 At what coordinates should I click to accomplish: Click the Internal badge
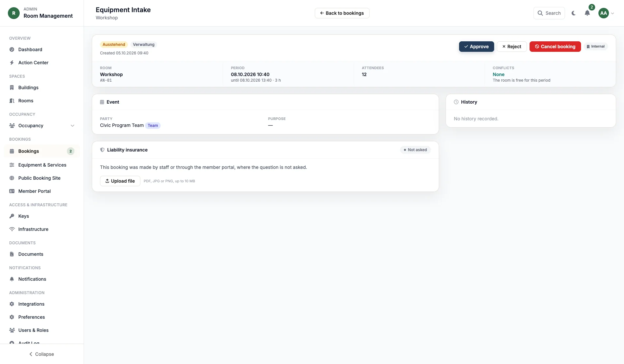[x=596, y=47]
